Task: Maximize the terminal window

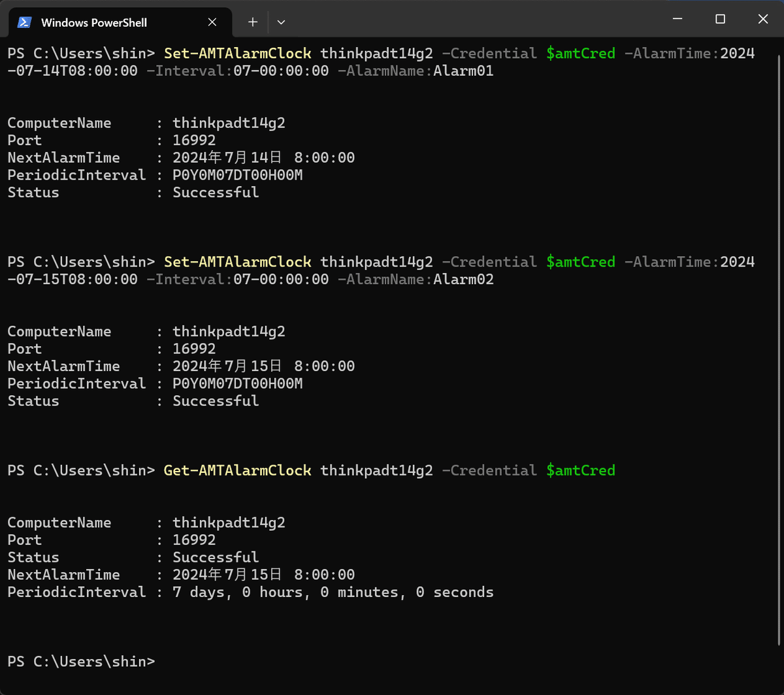Action: click(x=720, y=20)
